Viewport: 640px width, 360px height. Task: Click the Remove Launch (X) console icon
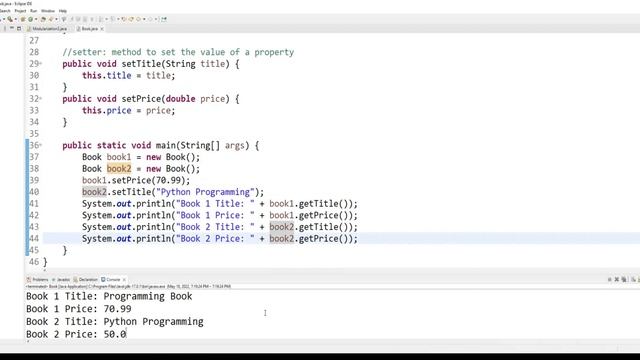coord(617,280)
